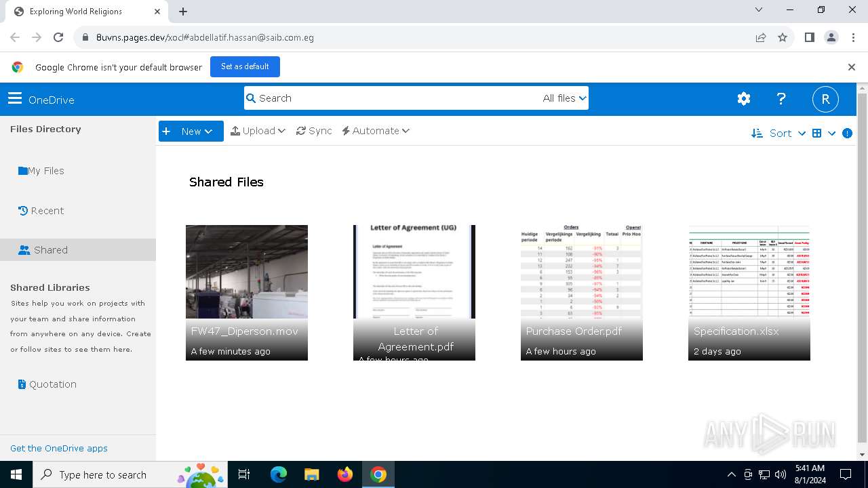This screenshot has height=488, width=868.
Task: Dismiss the default browser notification bar
Action: (852, 67)
